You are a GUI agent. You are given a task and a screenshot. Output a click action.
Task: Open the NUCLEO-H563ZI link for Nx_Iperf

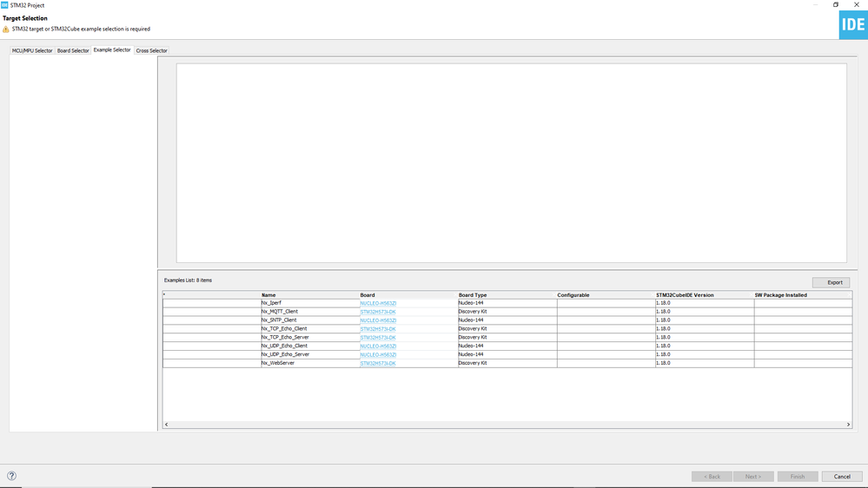[378, 303]
